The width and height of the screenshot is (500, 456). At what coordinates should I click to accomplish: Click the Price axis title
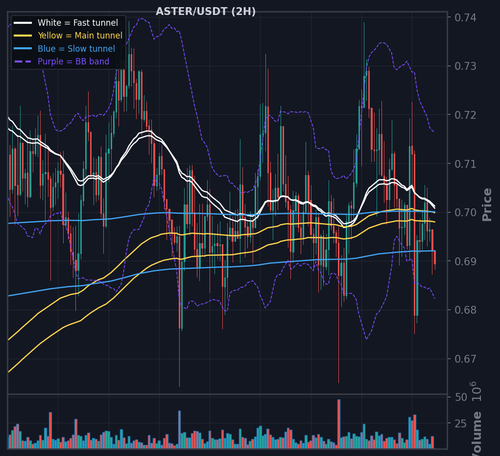click(487, 204)
